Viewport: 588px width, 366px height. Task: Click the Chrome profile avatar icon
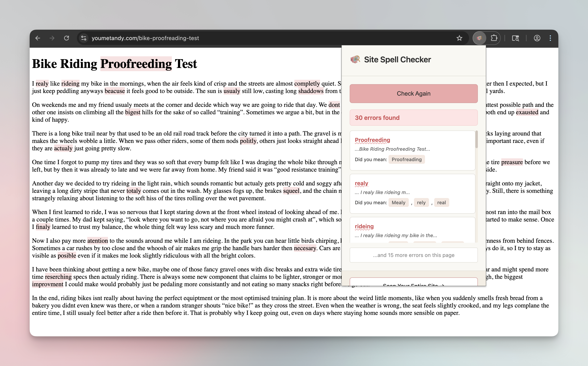pyautogui.click(x=537, y=38)
